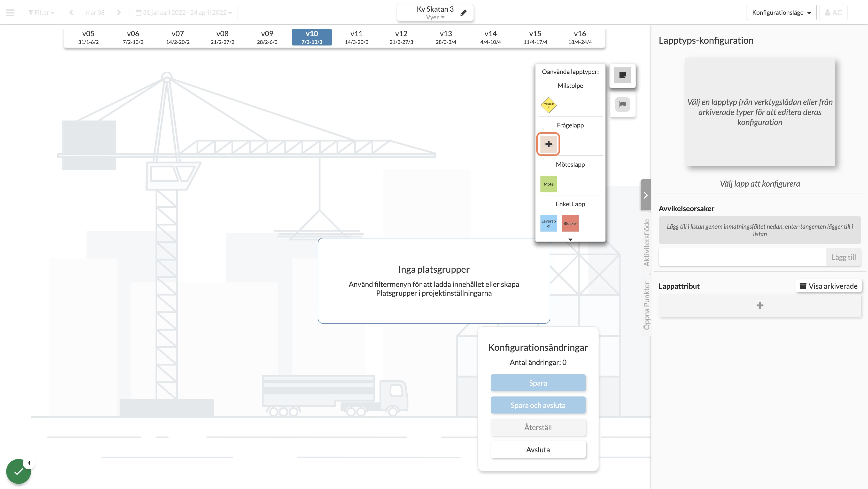
Task: Click the AC user button
Action: (x=833, y=13)
